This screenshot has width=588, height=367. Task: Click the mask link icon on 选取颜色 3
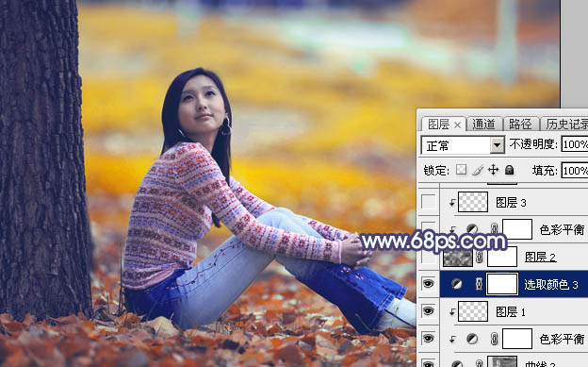[x=479, y=284]
